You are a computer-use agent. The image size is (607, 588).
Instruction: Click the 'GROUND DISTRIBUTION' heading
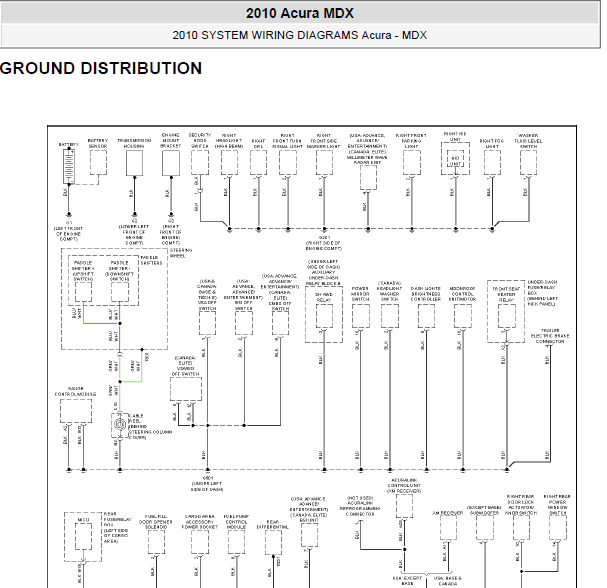point(101,68)
